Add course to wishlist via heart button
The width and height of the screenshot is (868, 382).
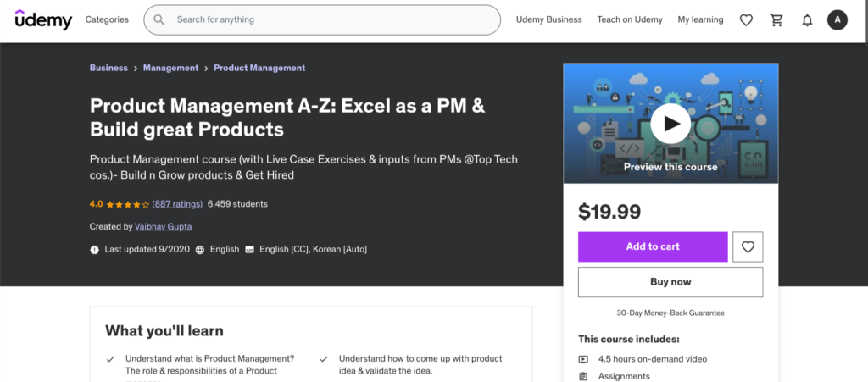pos(748,246)
